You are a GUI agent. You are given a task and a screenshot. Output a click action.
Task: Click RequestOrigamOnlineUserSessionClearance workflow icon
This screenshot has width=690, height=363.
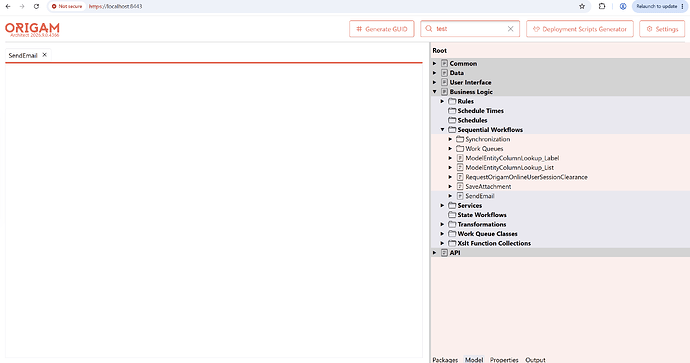[x=460, y=177]
